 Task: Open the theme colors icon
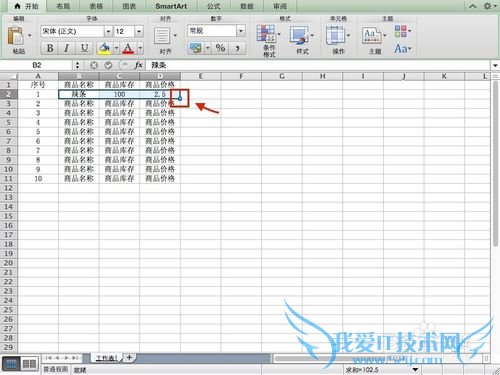(x=401, y=31)
